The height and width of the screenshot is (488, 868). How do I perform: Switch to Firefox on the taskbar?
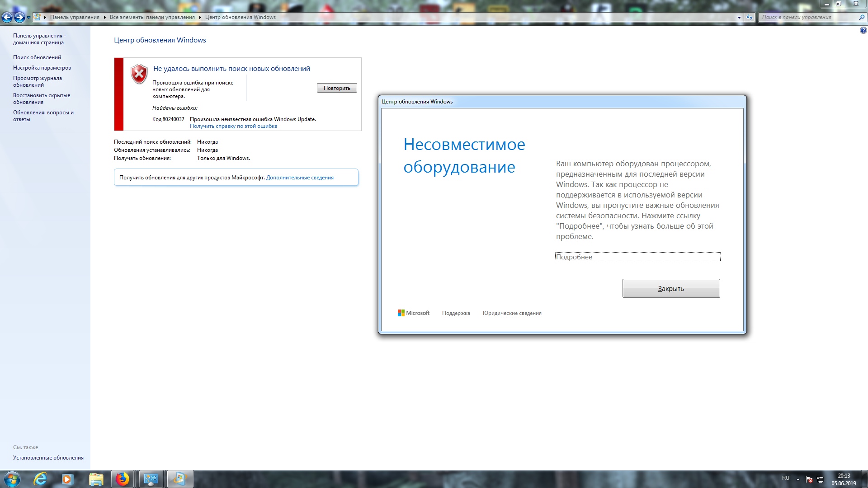point(122,479)
